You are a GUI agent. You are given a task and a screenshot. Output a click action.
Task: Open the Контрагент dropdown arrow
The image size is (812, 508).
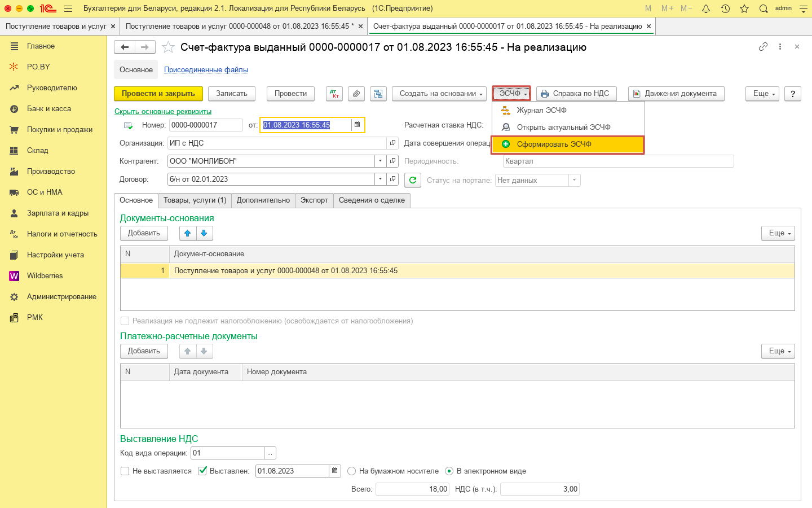pos(381,161)
